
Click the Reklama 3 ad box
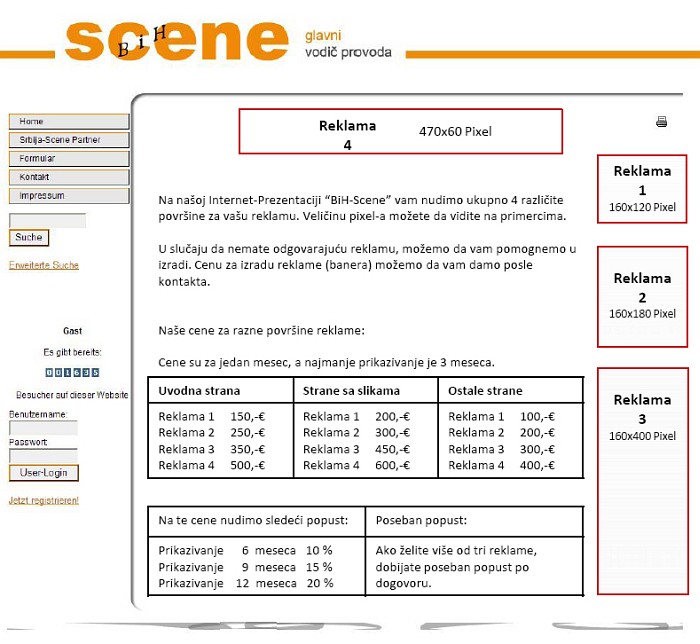coord(643,481)
